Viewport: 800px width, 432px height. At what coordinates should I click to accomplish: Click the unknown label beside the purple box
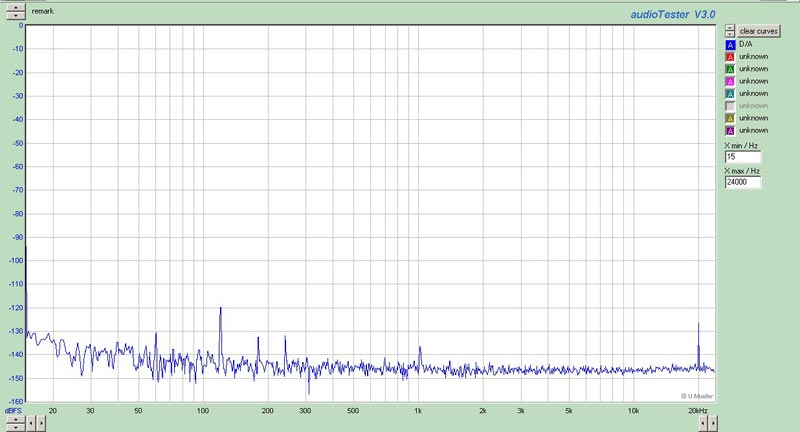coord(754,131)
